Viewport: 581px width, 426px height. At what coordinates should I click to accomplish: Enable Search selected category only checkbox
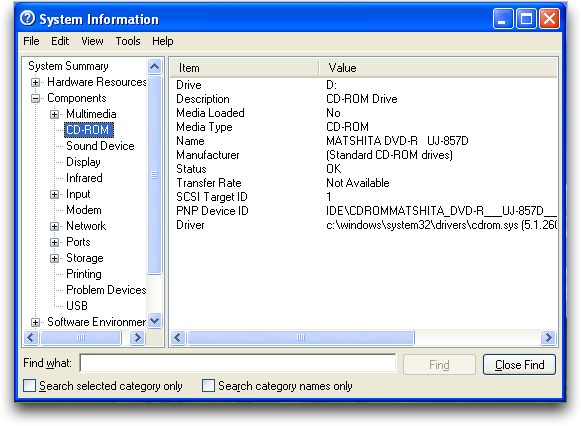30,385
